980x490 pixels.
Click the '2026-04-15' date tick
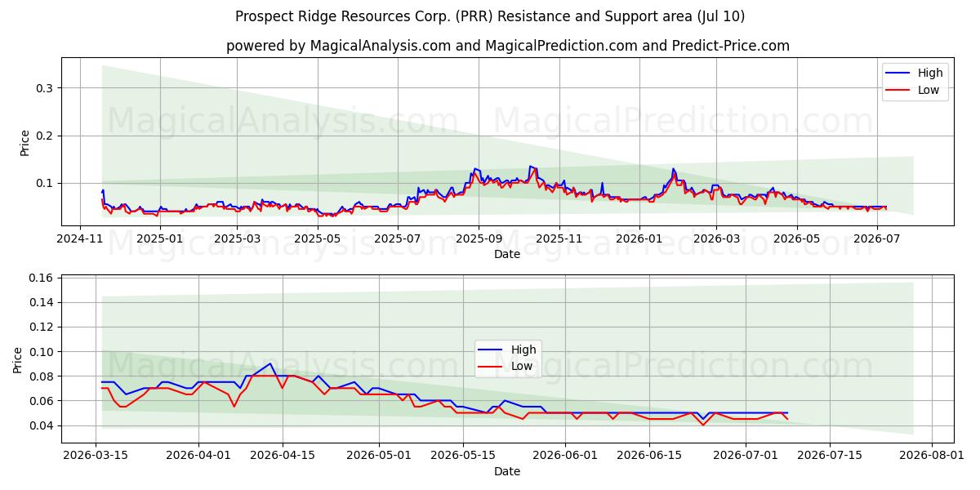coord(283,455)
